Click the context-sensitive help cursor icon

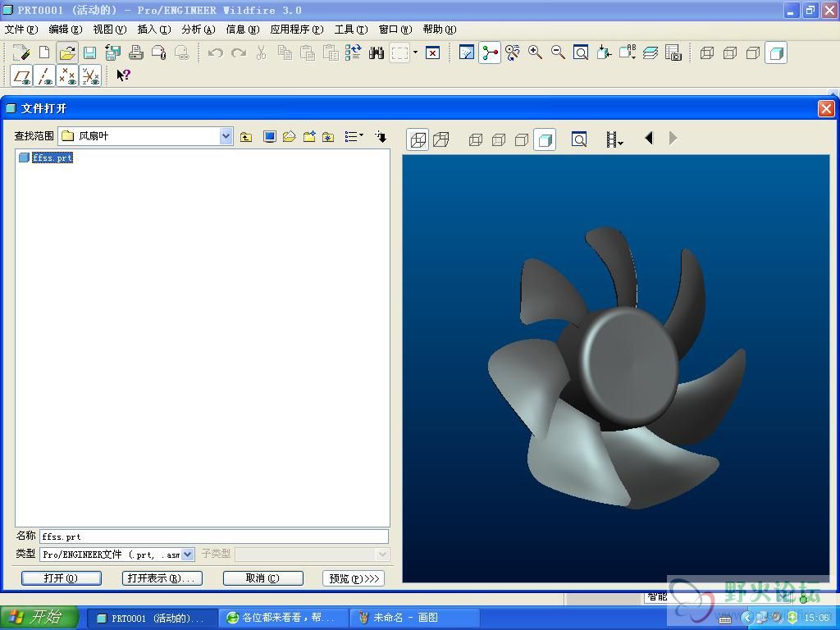(x=123, y=75)
